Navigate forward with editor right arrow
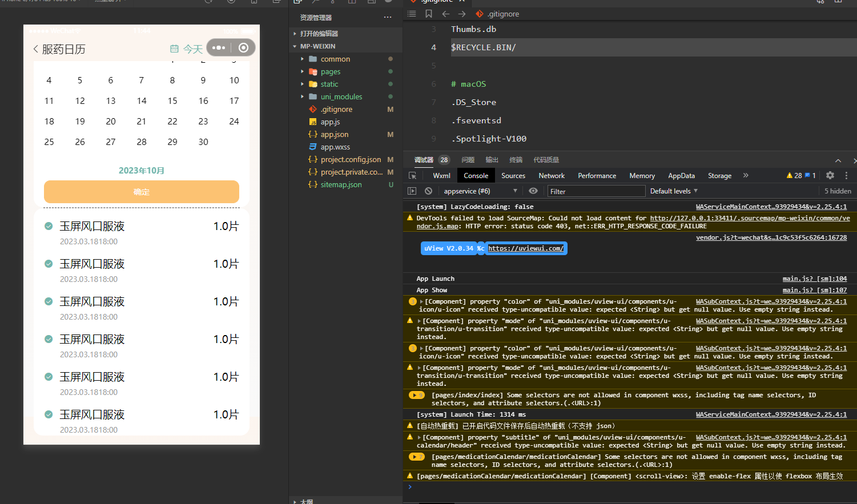Viewport: 857px width, 504px height. pos(462,14)
